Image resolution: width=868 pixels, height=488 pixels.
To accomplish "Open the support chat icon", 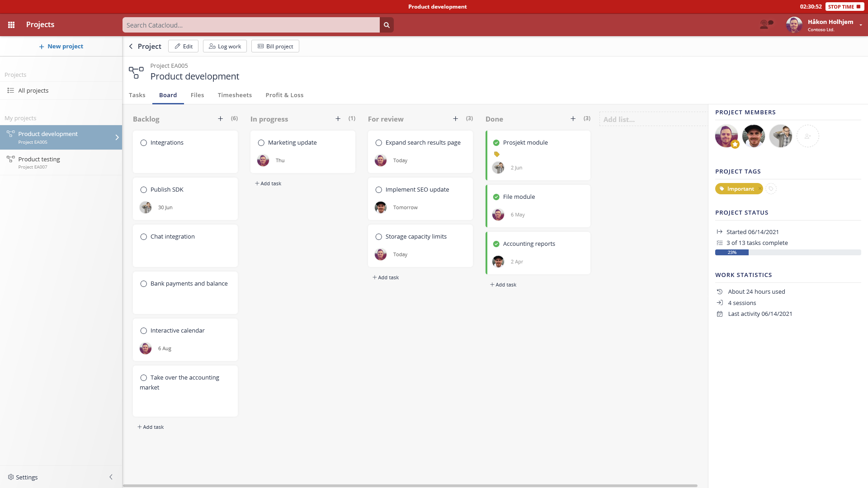I will coord(766,24).
